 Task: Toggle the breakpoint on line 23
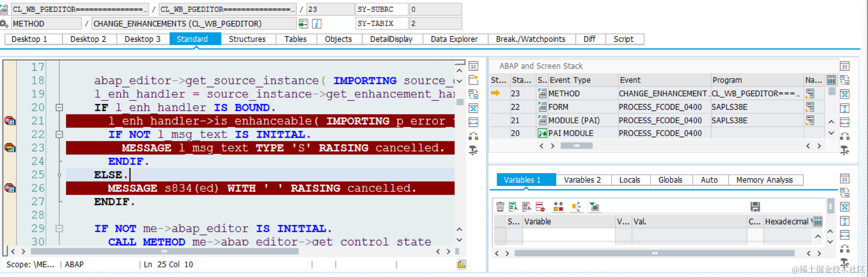click(x=10, y=148)
